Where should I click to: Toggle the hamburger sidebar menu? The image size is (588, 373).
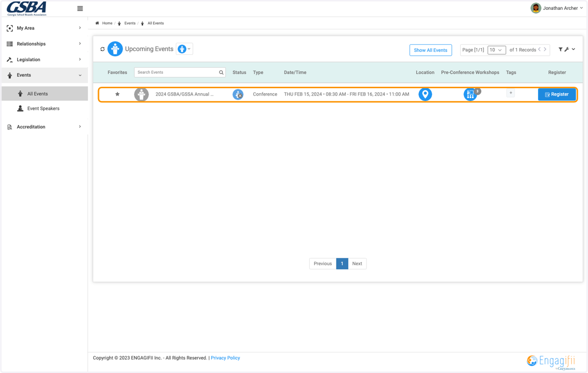tap(80, 8)
